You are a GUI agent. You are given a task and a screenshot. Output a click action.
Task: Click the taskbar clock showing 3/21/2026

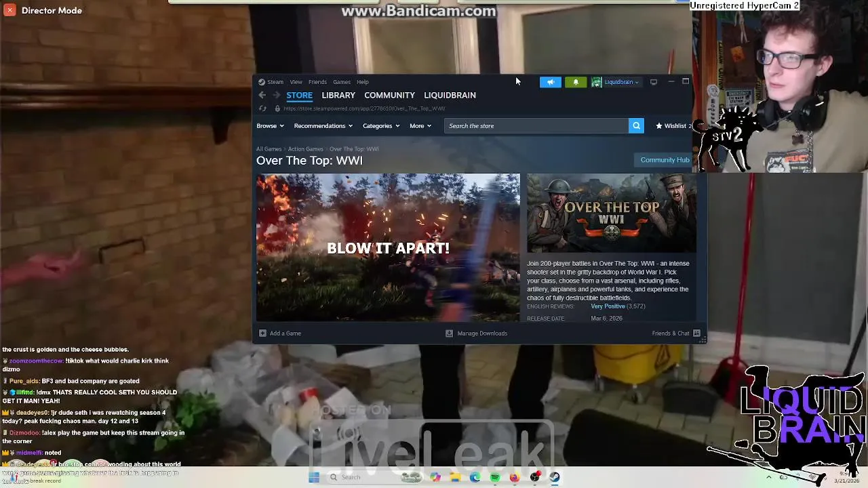[848, 477]
